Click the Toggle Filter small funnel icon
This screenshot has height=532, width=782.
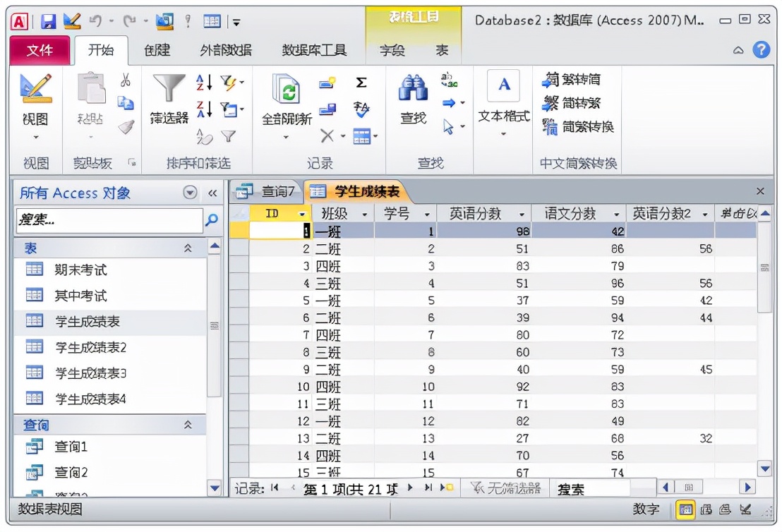point(229,135)
